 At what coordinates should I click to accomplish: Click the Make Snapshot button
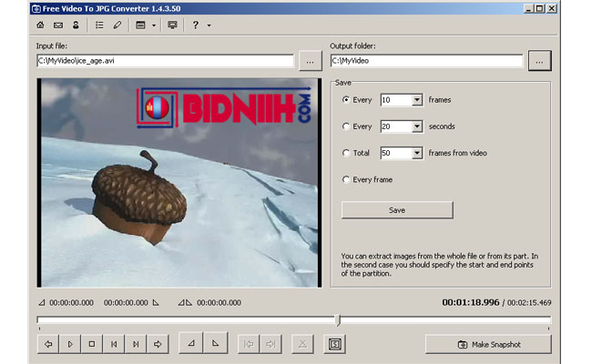pyautogui.click(x=488, y=344)
